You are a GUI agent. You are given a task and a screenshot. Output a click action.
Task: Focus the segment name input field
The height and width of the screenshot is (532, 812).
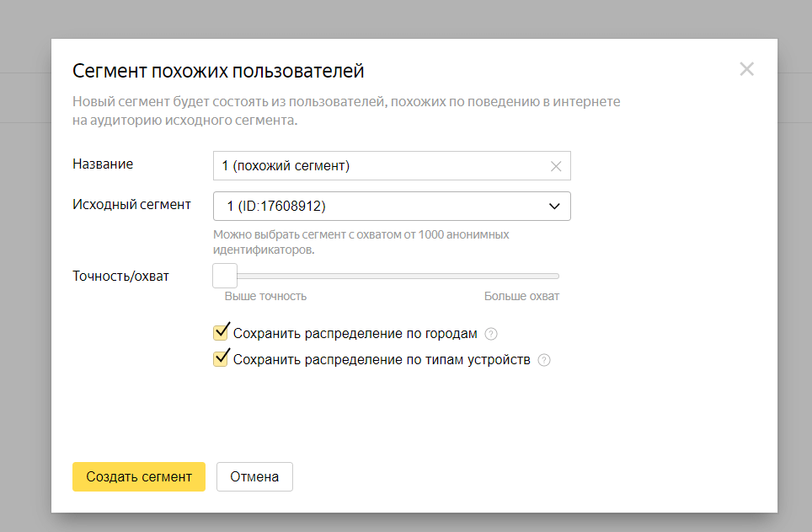379,166
